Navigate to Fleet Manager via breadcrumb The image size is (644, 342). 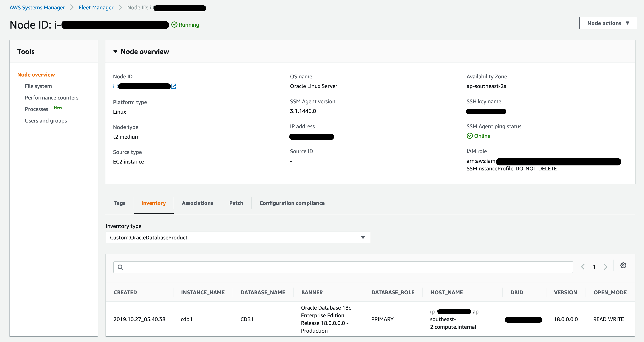pos(96,7)
